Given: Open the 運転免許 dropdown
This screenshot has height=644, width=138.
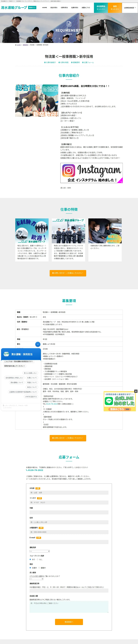Looking at the screenshot, I should pos(40,551).
